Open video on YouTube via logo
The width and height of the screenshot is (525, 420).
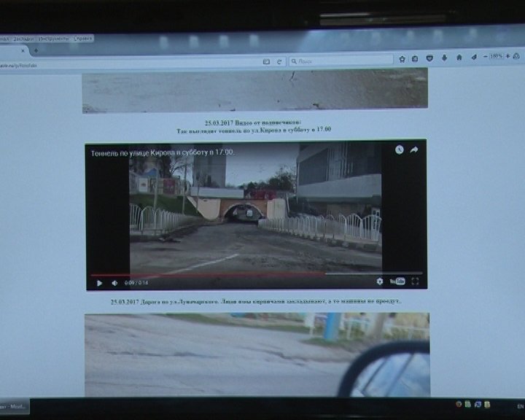coord(397,281)
